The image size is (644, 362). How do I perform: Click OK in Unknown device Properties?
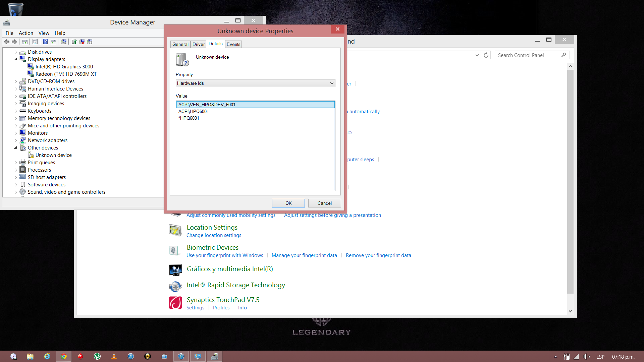pyautogui.click(x=288, y=203)
